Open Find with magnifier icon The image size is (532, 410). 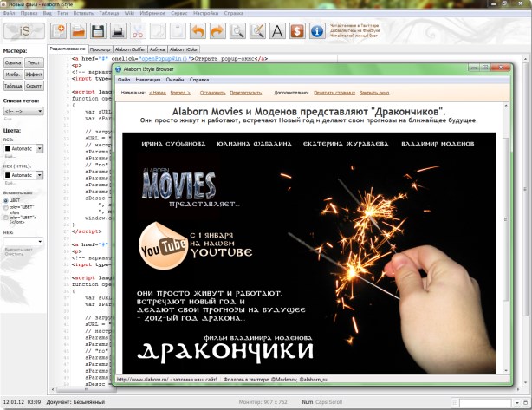click(x=237, y=31)
